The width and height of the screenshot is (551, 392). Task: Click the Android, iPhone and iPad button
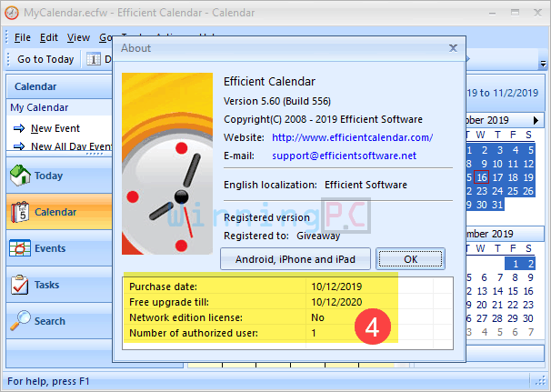(296, 259)
